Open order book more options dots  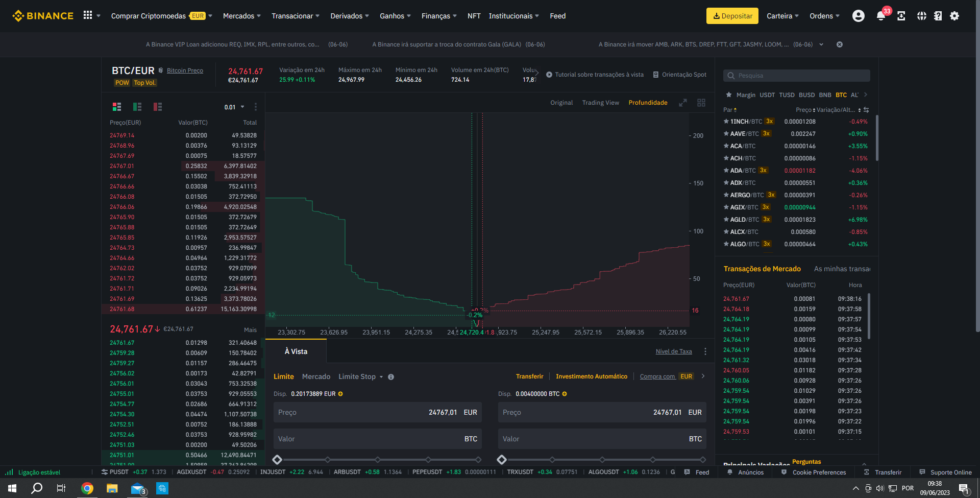point(256,107)
